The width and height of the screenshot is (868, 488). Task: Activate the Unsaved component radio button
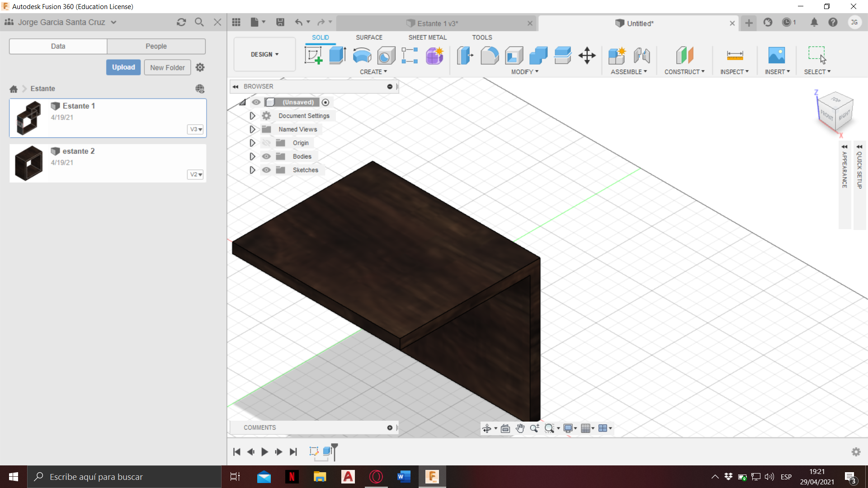[325, 102]
